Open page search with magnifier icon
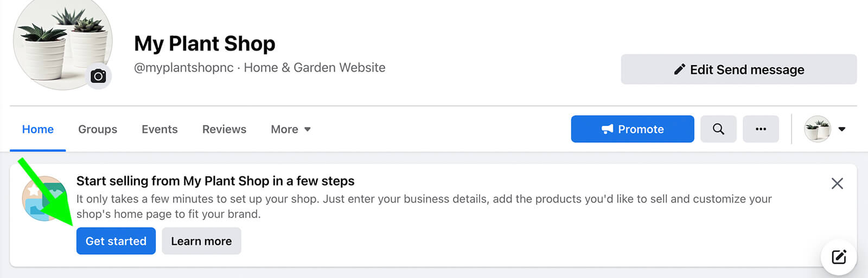The image size is (868, 278). pos(718,129)
